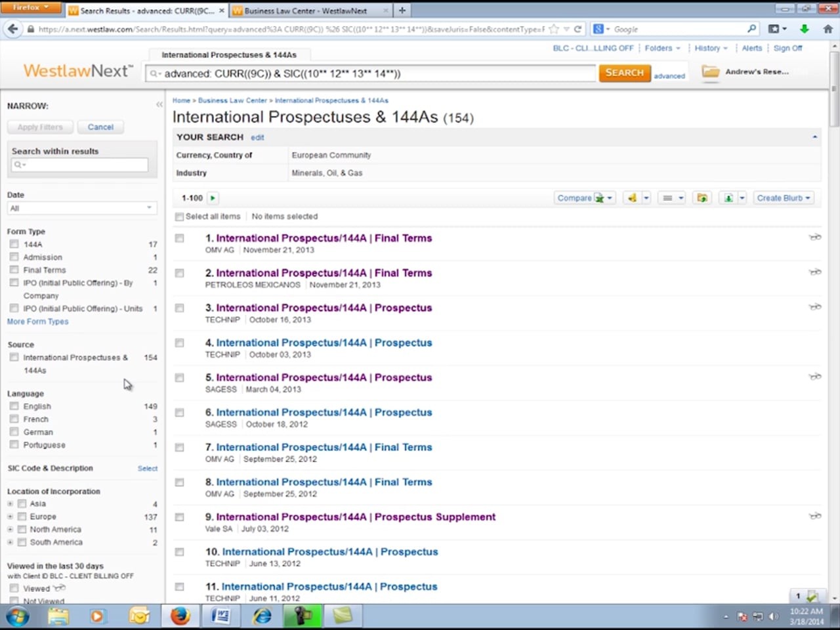Click the alert bell icon in results toolbar

(632, 198)
